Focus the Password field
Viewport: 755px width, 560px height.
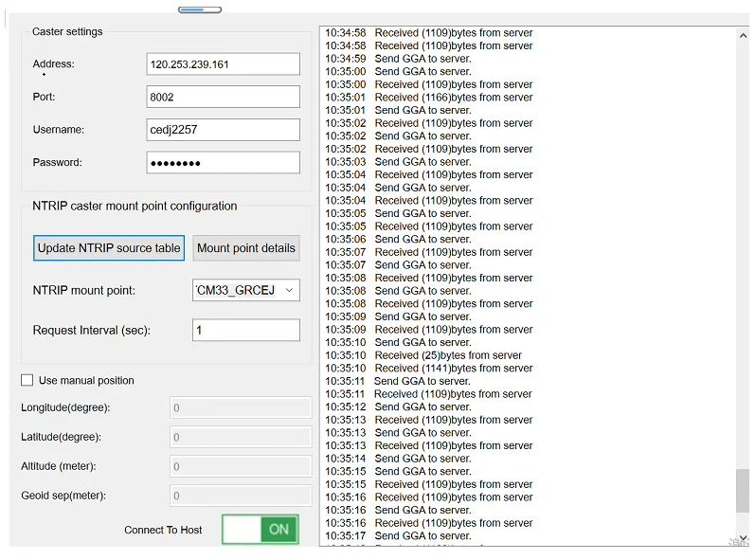[223, 163]
